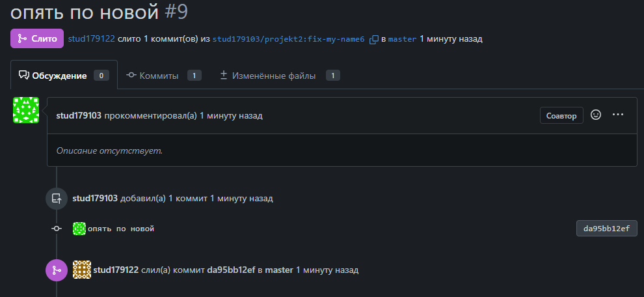Image resolution: width=644 pixels, height=297 pixels.
Task: Click the commit dot marker on timeline
Action: point(57,229)
